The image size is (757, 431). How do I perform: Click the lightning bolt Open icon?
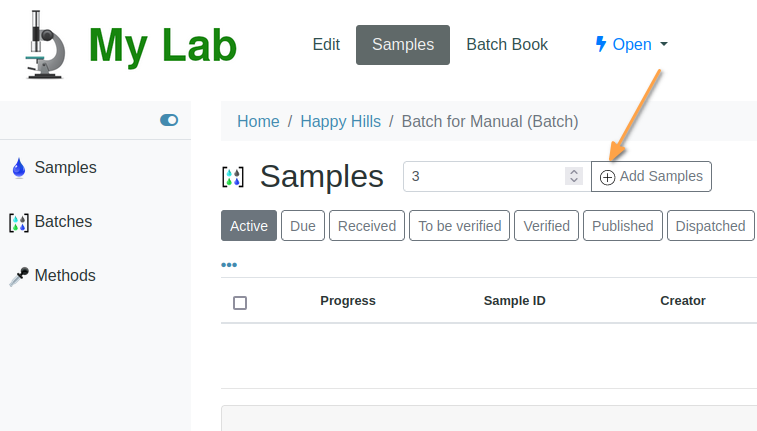pos(601,44)
